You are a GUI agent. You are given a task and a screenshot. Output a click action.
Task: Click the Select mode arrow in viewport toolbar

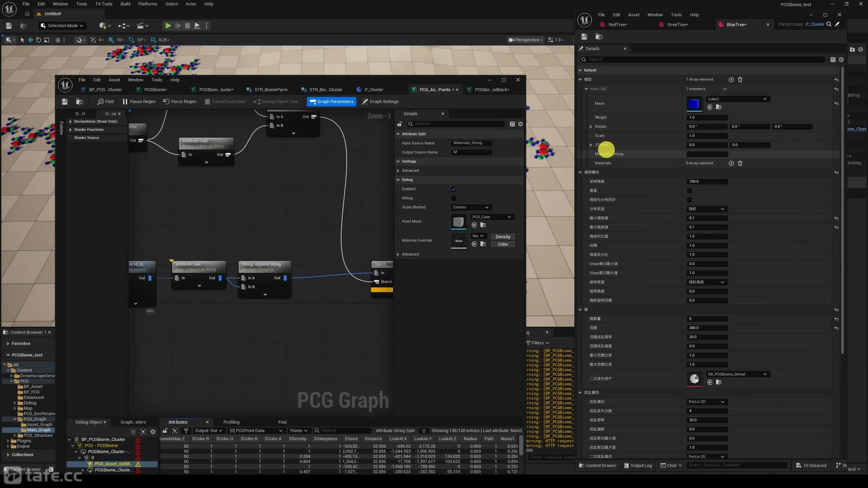pos(22,40)
